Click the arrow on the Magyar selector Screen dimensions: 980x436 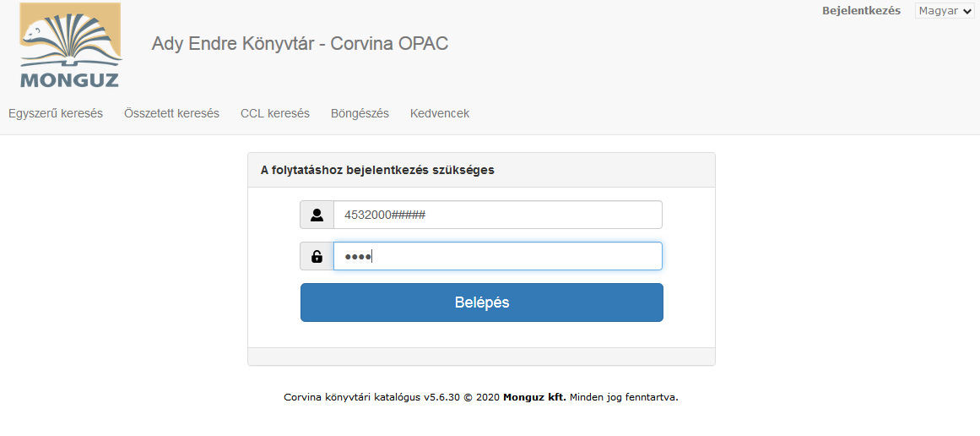click(x=967, y=11)
